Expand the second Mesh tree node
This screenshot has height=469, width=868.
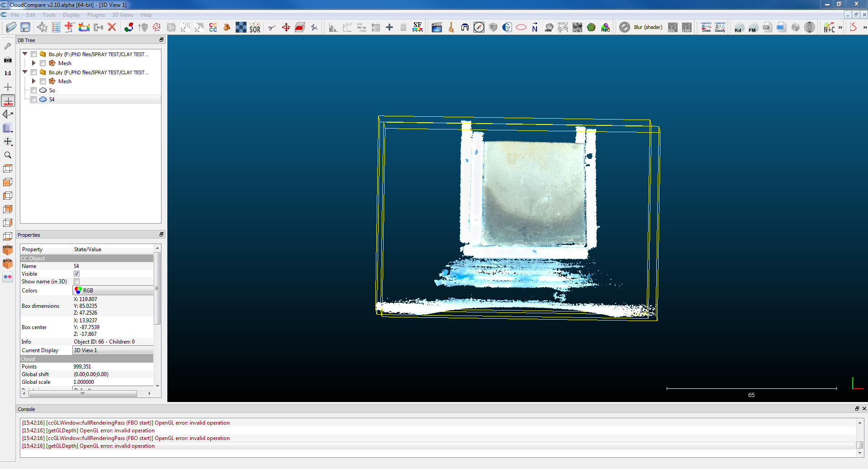33,81
